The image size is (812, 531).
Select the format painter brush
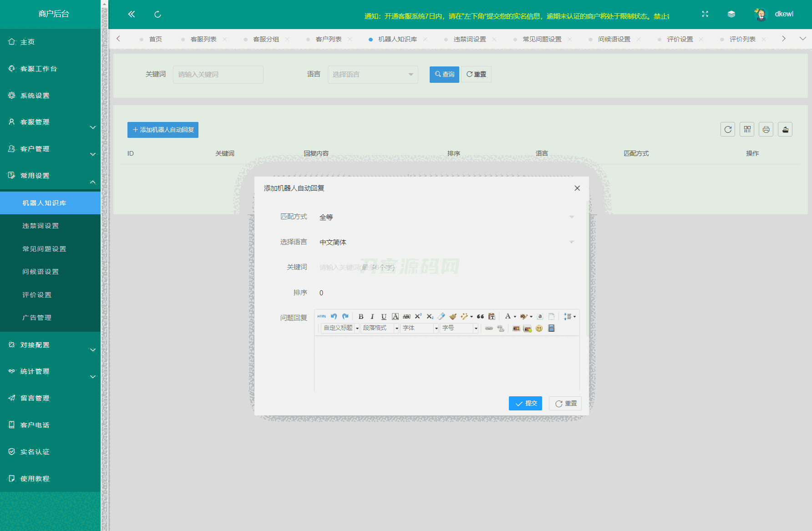click(452, 316)
